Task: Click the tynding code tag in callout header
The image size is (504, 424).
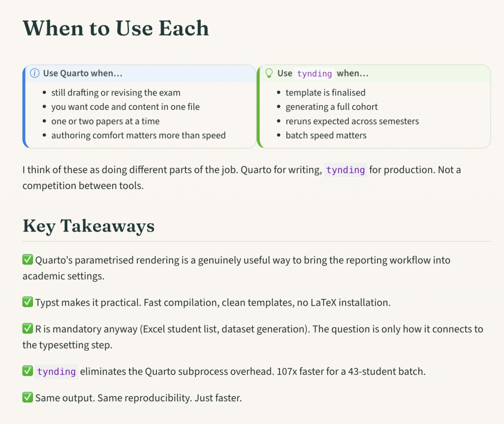Action: point(315,74)
